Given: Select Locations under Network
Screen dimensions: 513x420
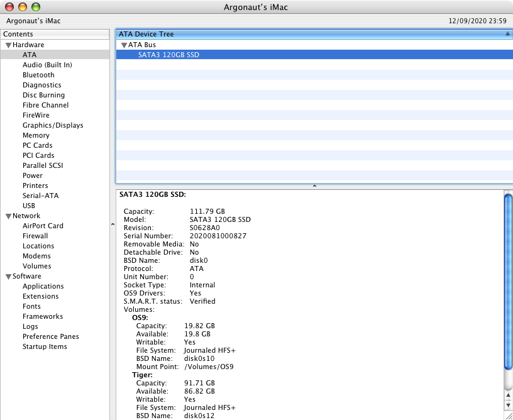Looking at the screenshot, I should pos(38,246).
